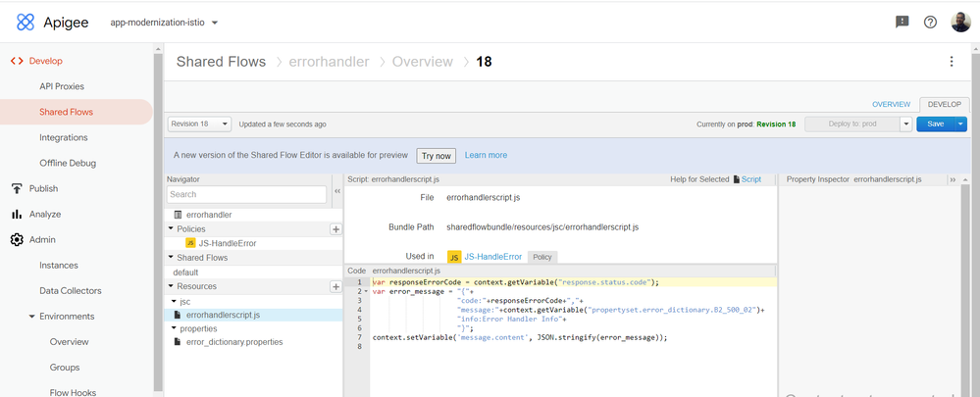Open the Deploy to: prod dropdown arrow
Image resolution: width=980 pixels, height=397 pixels.
point(906,124)
